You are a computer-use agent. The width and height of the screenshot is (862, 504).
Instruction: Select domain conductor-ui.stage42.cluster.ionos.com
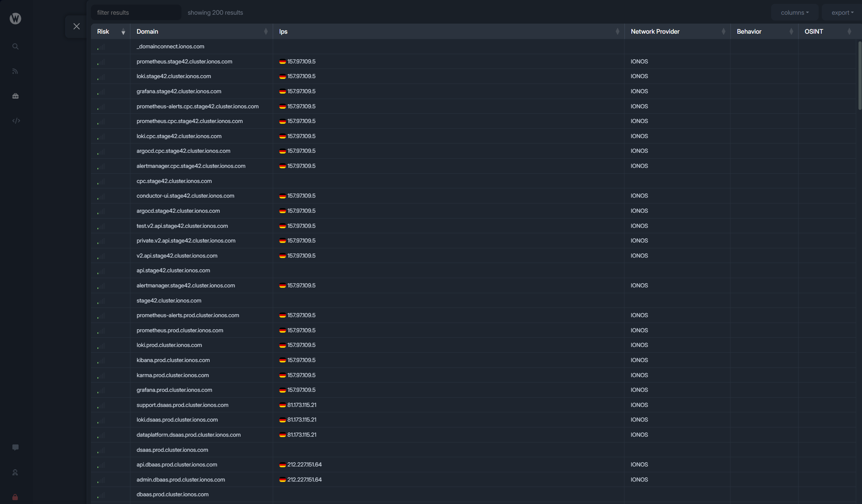coord(185,196)
